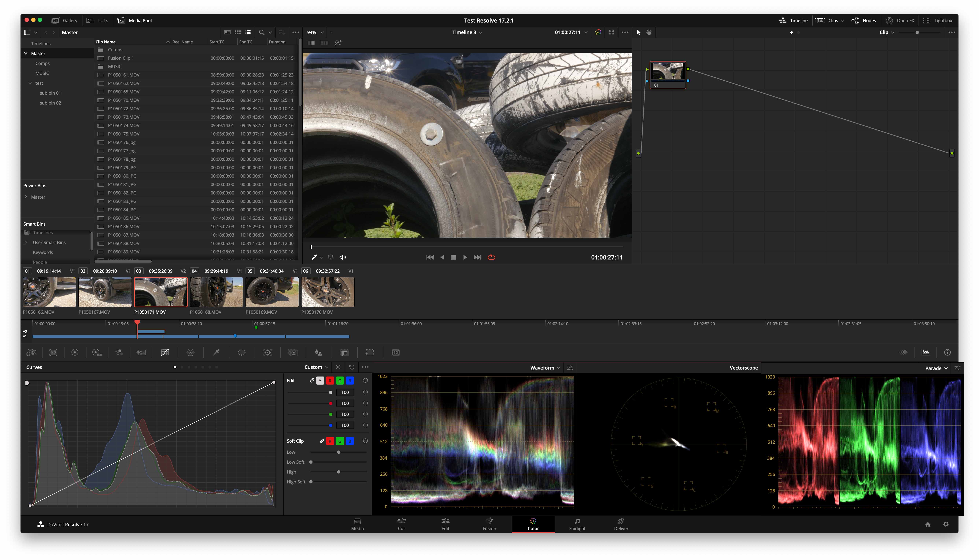Toggle the viewer highlight magic wand

coord(338,43)
